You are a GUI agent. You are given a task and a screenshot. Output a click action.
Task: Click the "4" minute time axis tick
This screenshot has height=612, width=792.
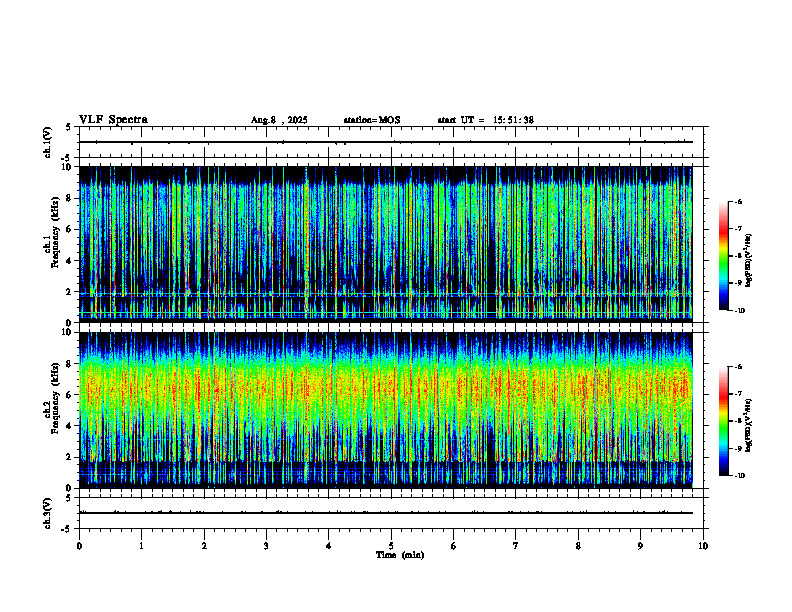pos(328,546)
